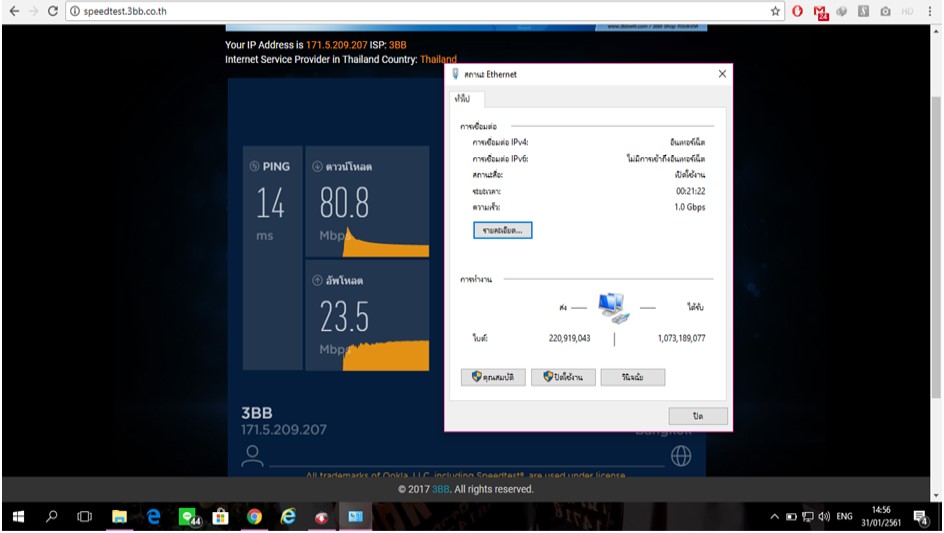The width and height of the screenshot is (944, 533).
Task: Open Task View from the taskbar
Action: (85, 517)
